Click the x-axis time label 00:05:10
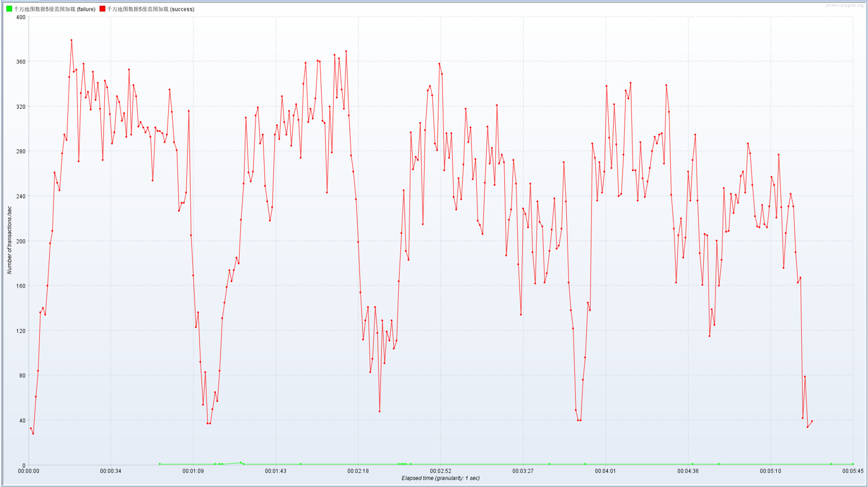 770,471
